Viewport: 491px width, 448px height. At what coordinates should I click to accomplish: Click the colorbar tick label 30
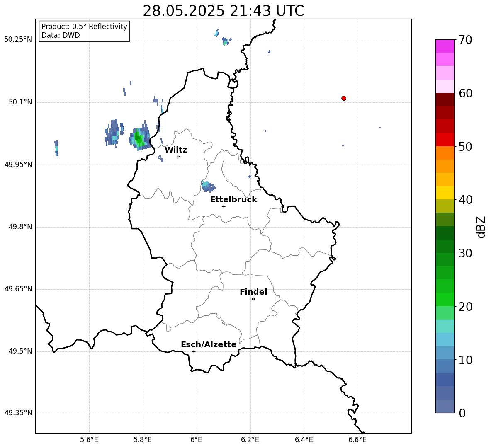(x=465, y=253)
